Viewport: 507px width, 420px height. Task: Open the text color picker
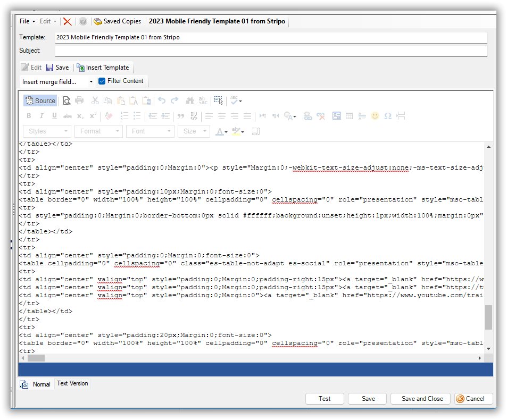click(221, 131)
